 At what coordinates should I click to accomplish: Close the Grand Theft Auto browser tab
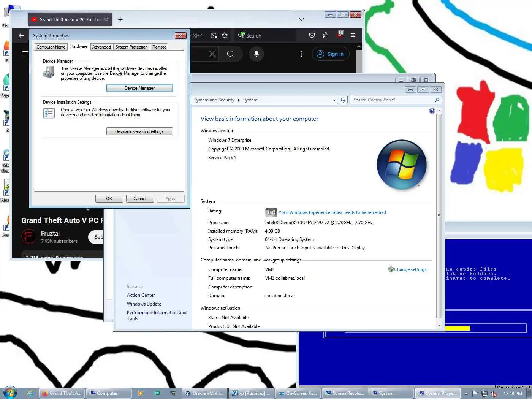click(106, 19)
